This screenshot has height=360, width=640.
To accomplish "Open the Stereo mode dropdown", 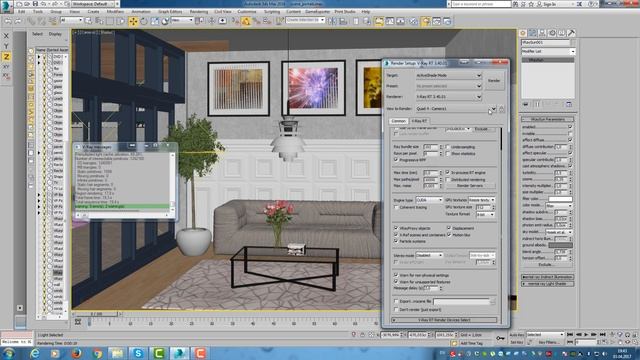I will (429, 255).
